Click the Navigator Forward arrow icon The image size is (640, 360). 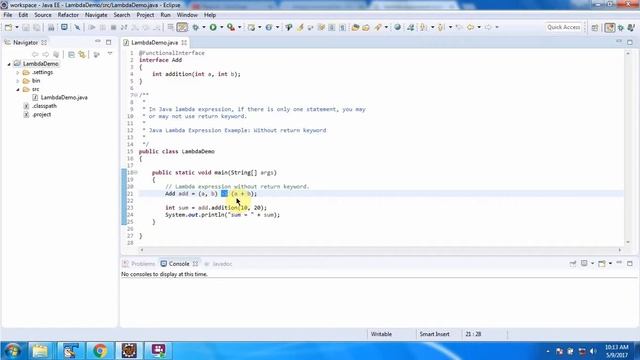click(46, 54)
